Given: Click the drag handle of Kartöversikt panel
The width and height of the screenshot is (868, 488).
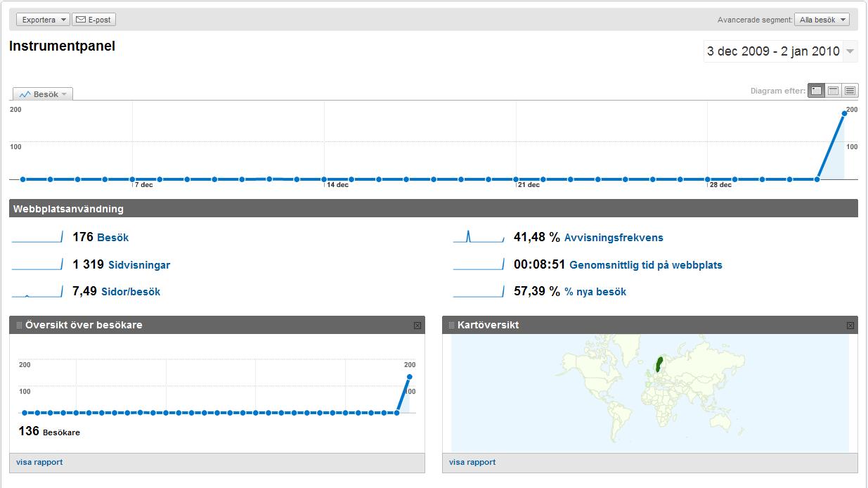Looking at the screenshot, I should [x=452, y=326].
